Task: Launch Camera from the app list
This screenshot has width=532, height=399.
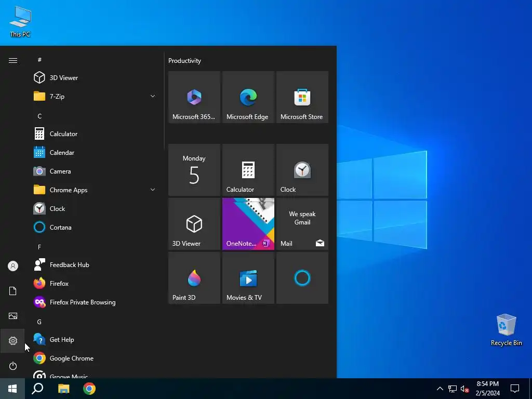Action: coord(95,171)
